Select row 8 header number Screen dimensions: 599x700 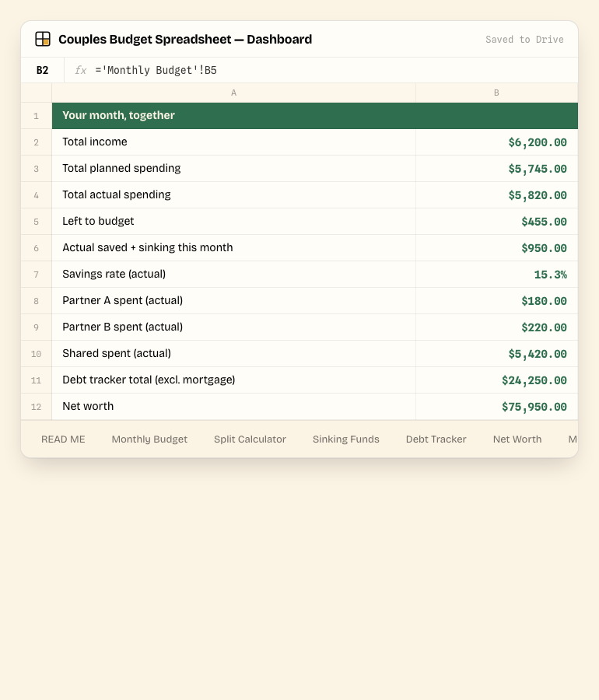[36, 301]
